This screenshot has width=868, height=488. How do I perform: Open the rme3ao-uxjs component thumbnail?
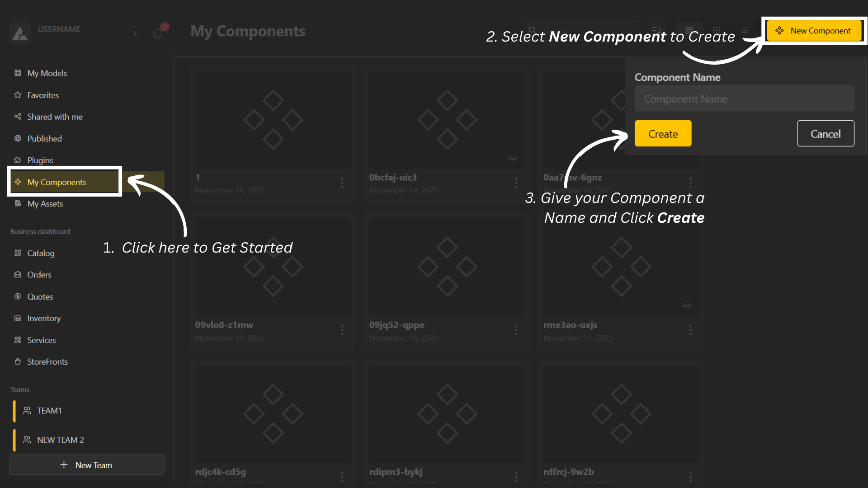621,267
